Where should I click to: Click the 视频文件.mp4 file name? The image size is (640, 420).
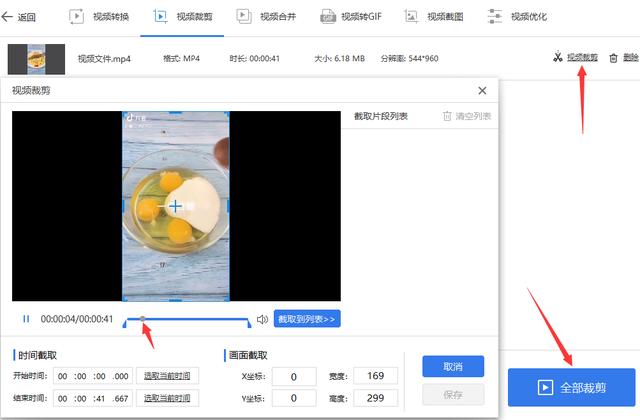coord(104,59)
